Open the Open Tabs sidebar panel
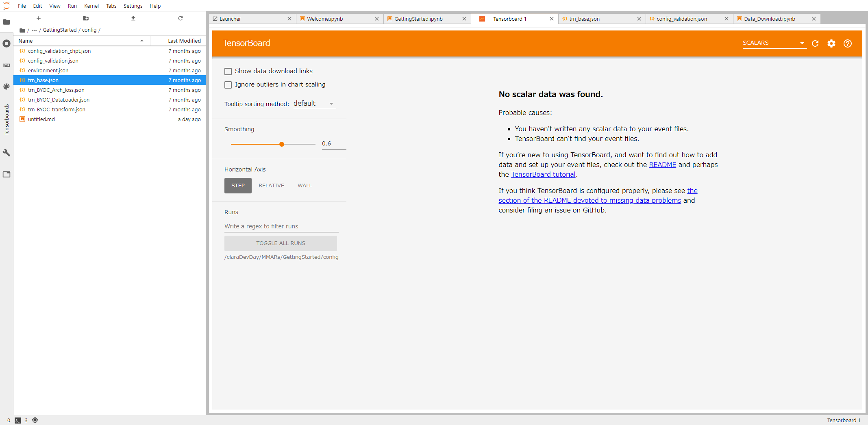This screenshot has height=425, width=868. pos(7,174)
